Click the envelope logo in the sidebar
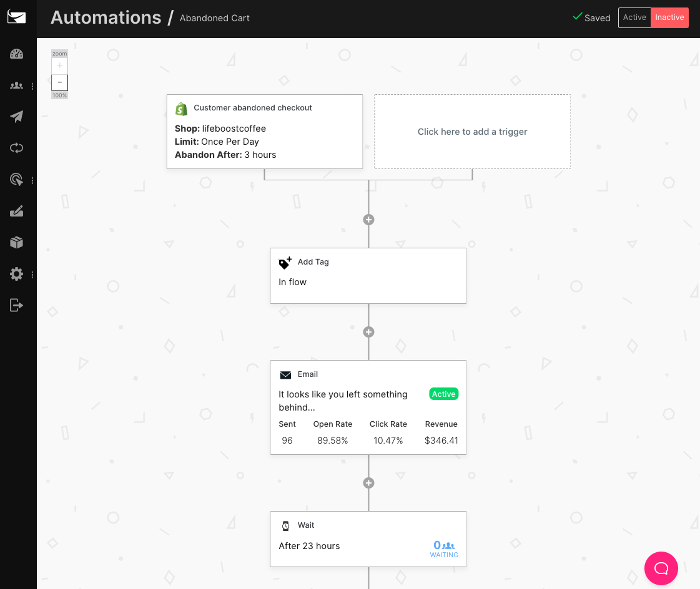This screenshot has width=700, height=589. (16, 17)
